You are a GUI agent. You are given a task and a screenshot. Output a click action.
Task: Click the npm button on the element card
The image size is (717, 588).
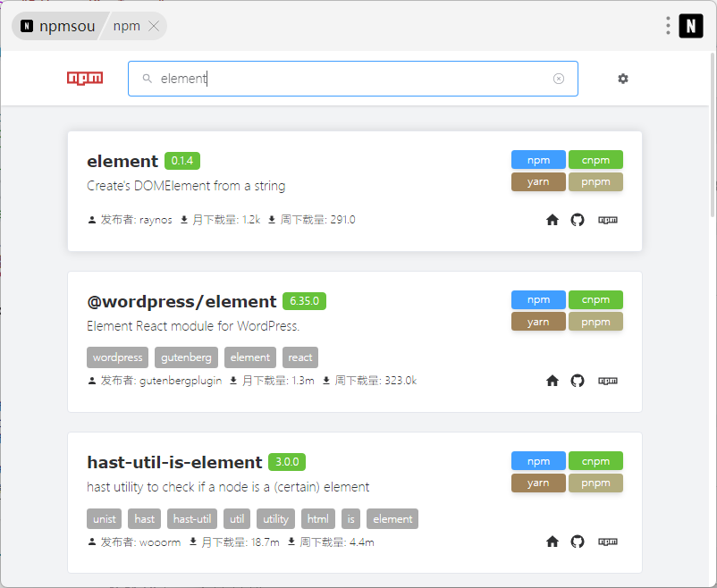click(x=538, y=160)
